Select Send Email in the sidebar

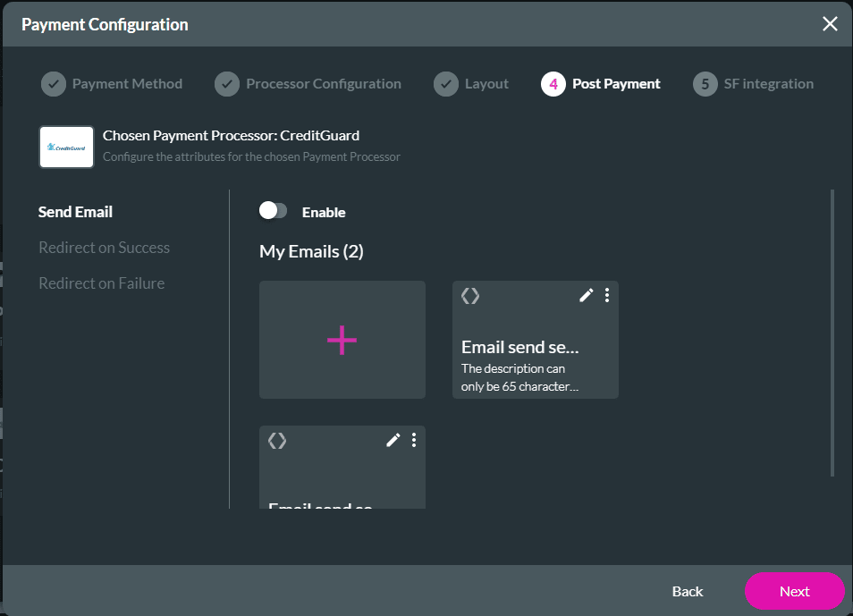75,212
